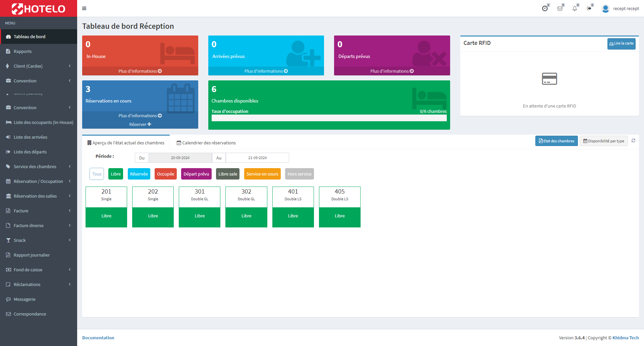Click the HOTELO logo
The image size is (644, 346).
tap(39, 8)
